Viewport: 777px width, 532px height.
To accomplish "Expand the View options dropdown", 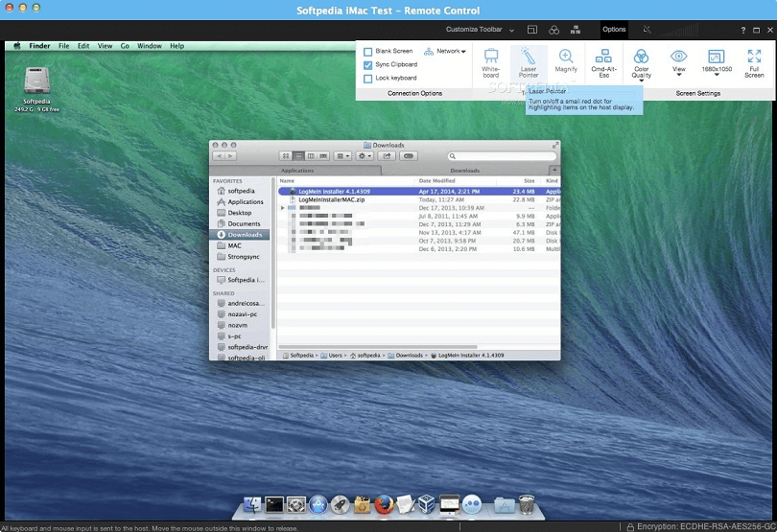I will (679, 63).
